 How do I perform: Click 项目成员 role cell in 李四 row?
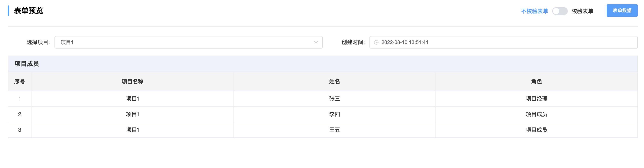click(536, 114)
